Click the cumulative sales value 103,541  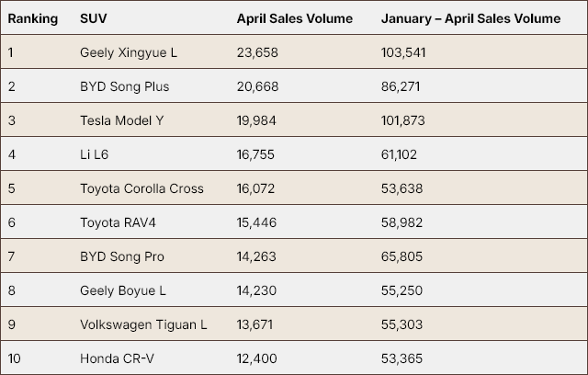click(x=403, y=52)
